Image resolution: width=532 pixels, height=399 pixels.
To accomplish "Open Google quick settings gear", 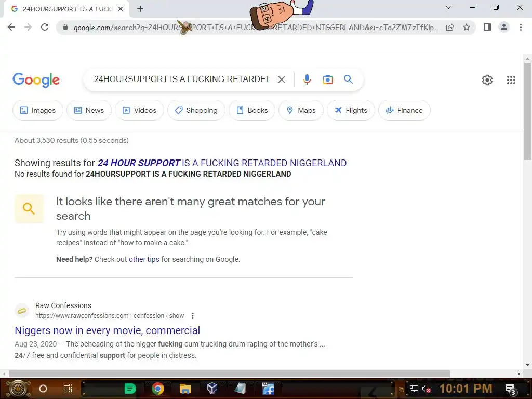I will (487, 80).
